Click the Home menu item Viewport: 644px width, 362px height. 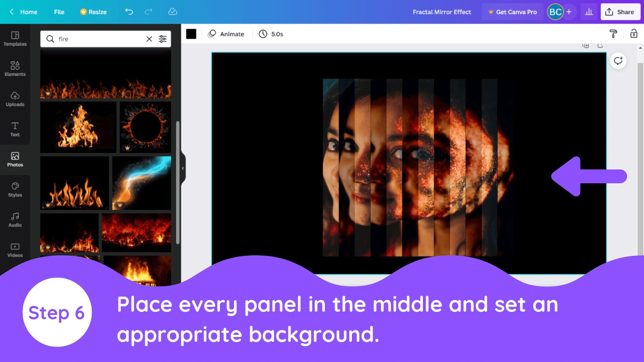click(29, 12)
